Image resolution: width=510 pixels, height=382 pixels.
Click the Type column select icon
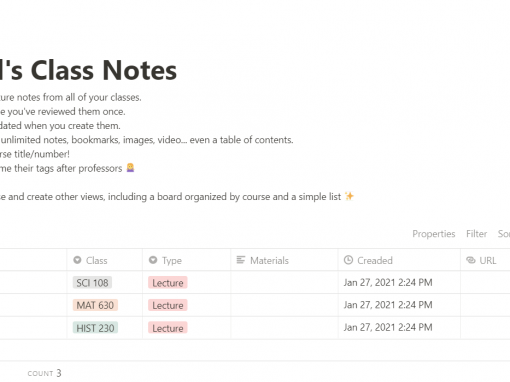point(153,260)
